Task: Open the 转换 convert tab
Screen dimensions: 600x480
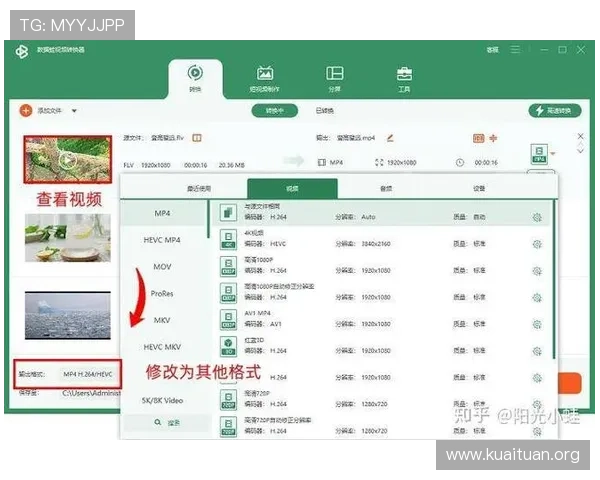Action: point(195,78)
